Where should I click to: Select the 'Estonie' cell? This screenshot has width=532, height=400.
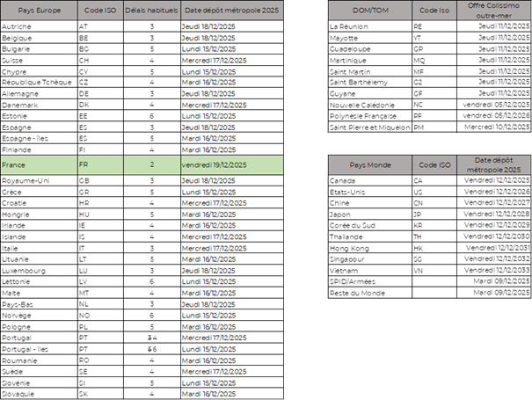(x=39, y=116)
